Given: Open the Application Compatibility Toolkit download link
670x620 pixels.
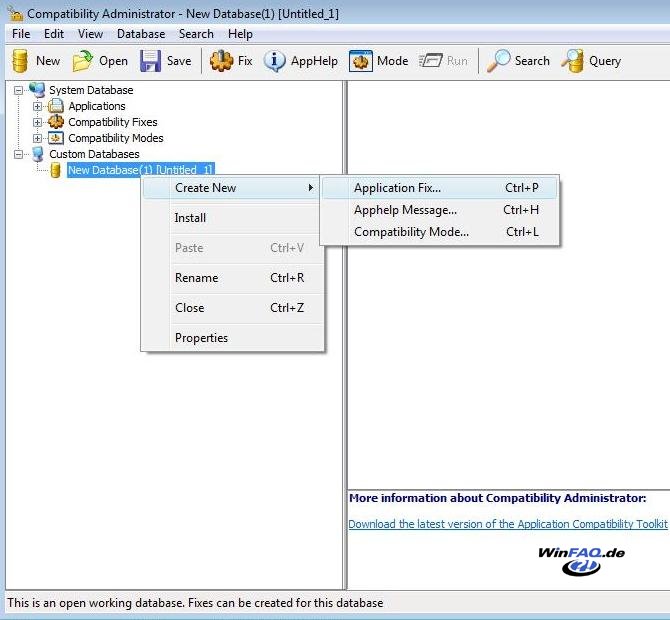Looking at the screenshot, I should pos(508,524).
